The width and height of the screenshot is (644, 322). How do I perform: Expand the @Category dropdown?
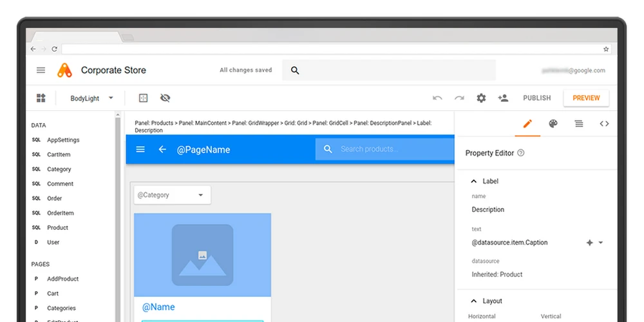[x=172, y=195]
